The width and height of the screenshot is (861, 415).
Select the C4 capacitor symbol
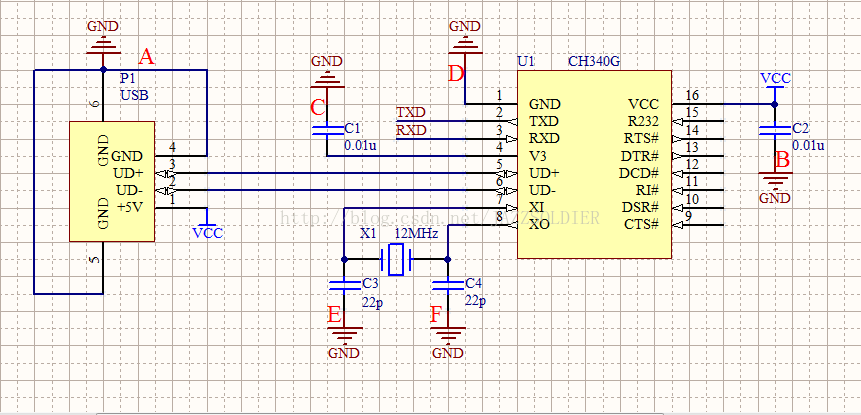448,285
